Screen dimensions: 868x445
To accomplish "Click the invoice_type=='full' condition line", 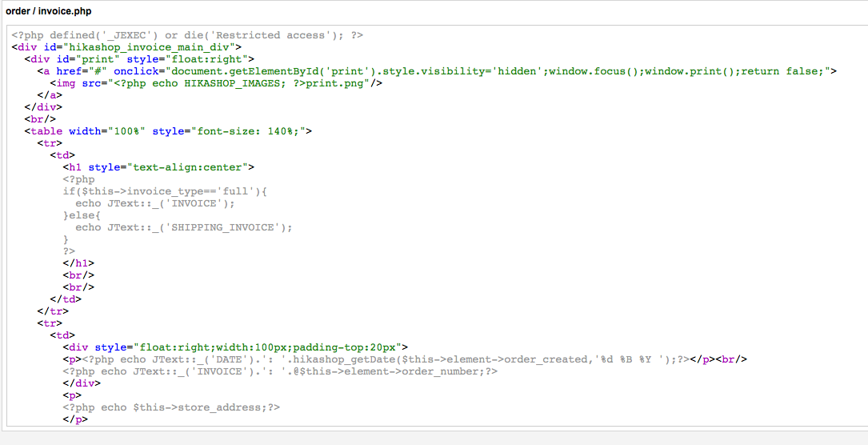I will tap(165, 191).
